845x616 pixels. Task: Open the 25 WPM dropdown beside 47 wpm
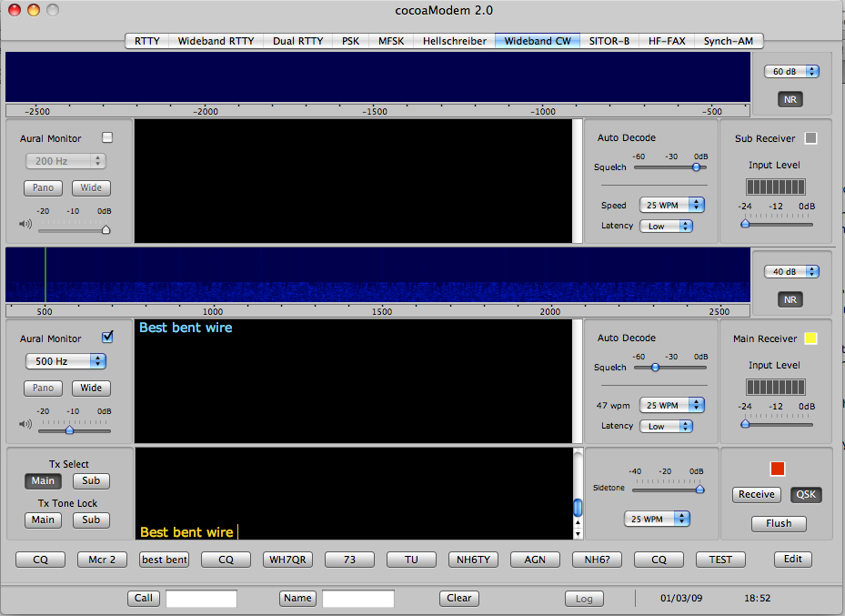click(x=672, y=405)
